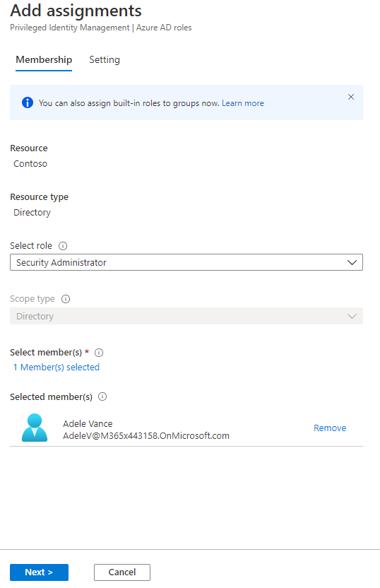Click the Adele Vance name entry
Viewport: 380px width, 588px height.
tap(88, 424)
